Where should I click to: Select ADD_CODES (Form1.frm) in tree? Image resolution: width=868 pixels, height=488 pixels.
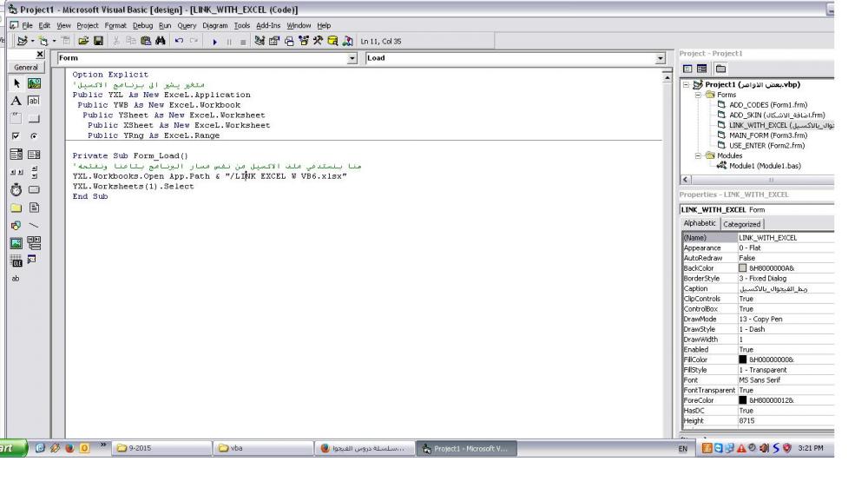point(768,105)
